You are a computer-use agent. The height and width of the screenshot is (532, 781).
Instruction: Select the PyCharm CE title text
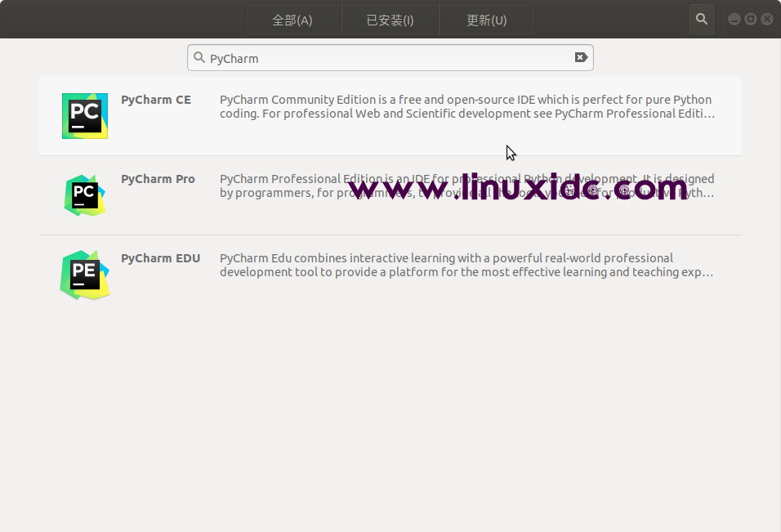(156, 100)
